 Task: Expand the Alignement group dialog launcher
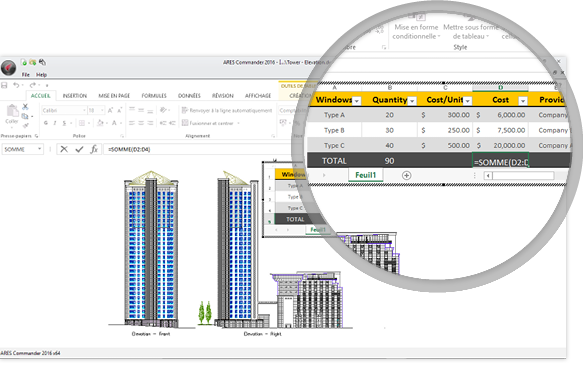point(273,136)
